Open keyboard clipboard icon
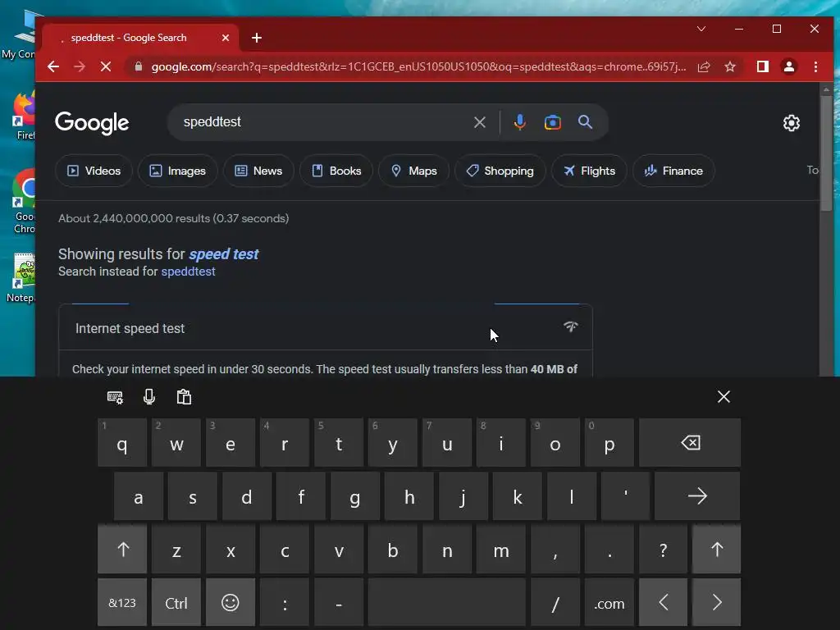Screen dimensions: 840x630 click(x=184, y=397)
